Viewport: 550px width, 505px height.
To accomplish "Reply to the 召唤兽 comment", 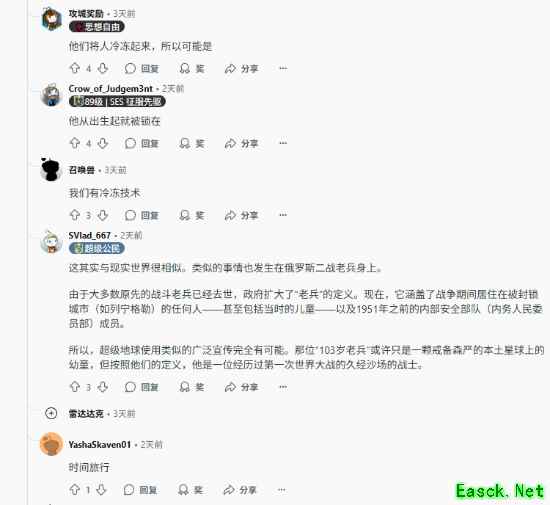I will (x=142, y=215).
